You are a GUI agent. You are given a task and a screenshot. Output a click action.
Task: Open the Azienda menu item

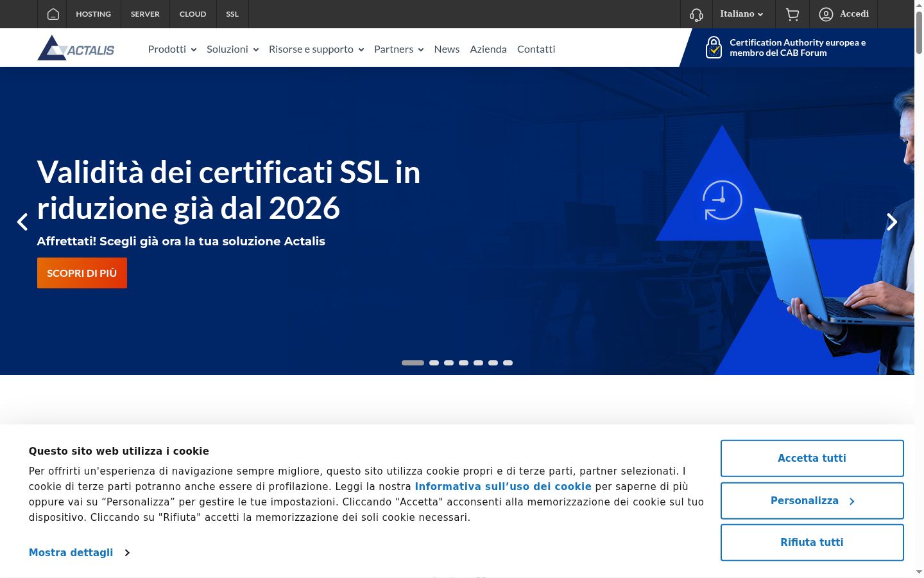pos(488,49)
